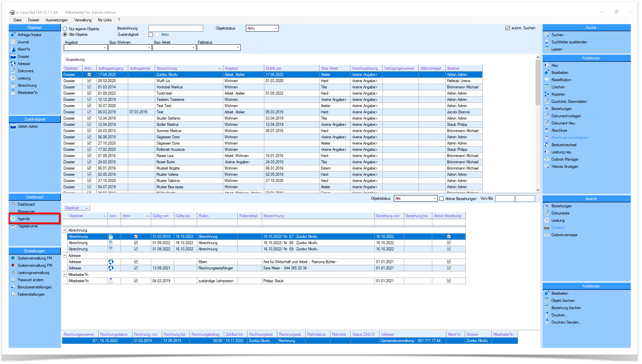Image resolution: width=642 pixels, height=364 pixels.
Task: Open the Stao Arbeit dropdown
Action: pos(194,48)
